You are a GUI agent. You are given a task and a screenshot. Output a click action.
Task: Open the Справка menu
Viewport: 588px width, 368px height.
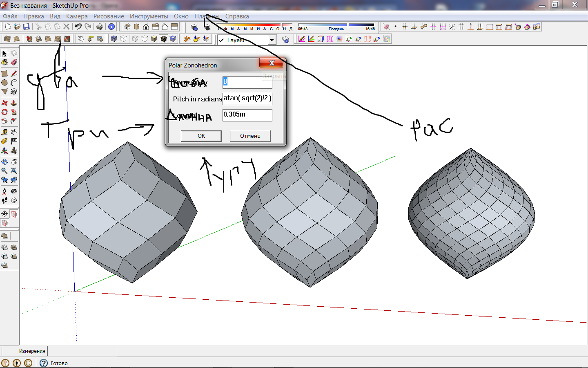[237, 16]
